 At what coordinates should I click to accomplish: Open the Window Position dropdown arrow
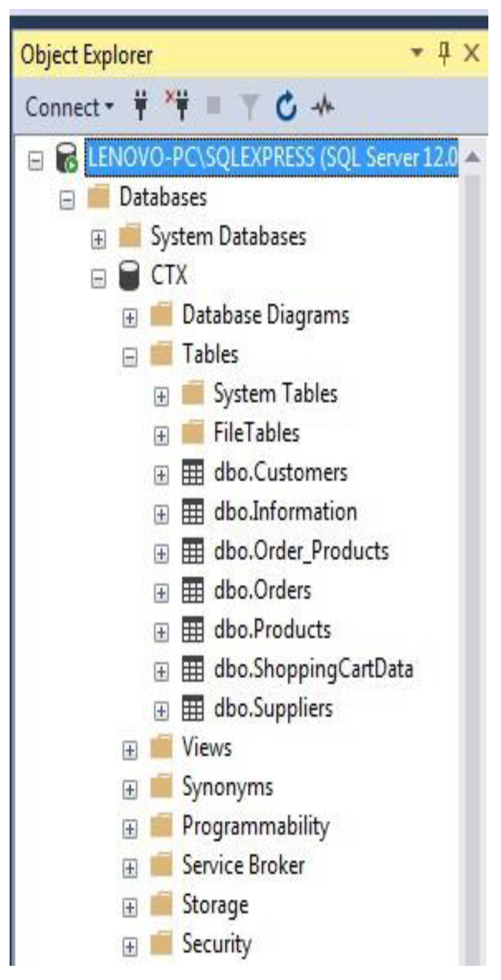417,52
